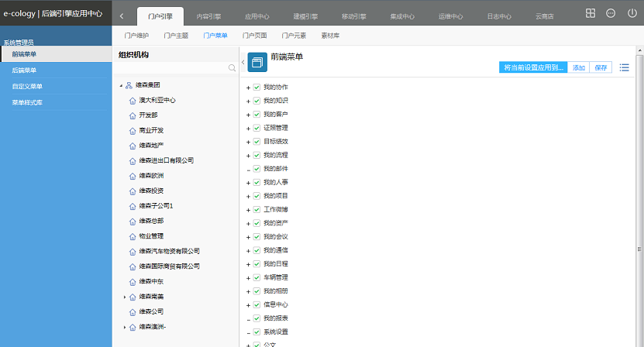Image resolution: width=644 pixels, height=347 pixels.
Task: Disable the 目标绩效 checkbox
Action: click(x=257, y=142)
